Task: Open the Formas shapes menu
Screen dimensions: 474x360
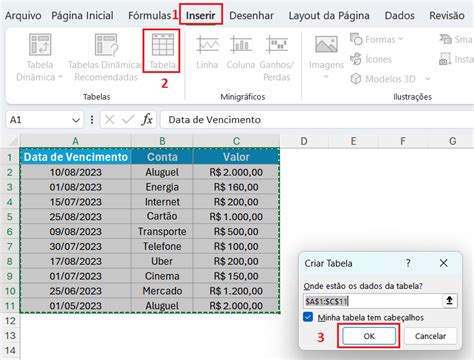Action: [376, 39]
